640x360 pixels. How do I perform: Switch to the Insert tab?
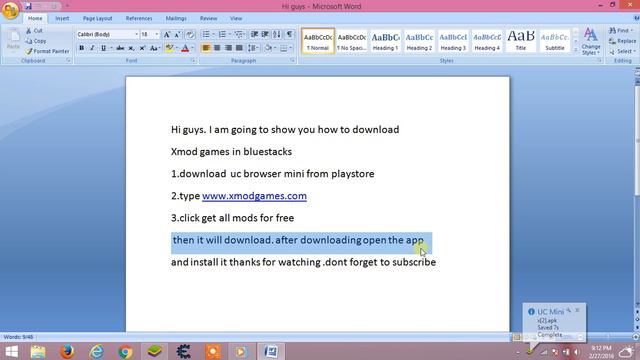click(x=62, y=18)
